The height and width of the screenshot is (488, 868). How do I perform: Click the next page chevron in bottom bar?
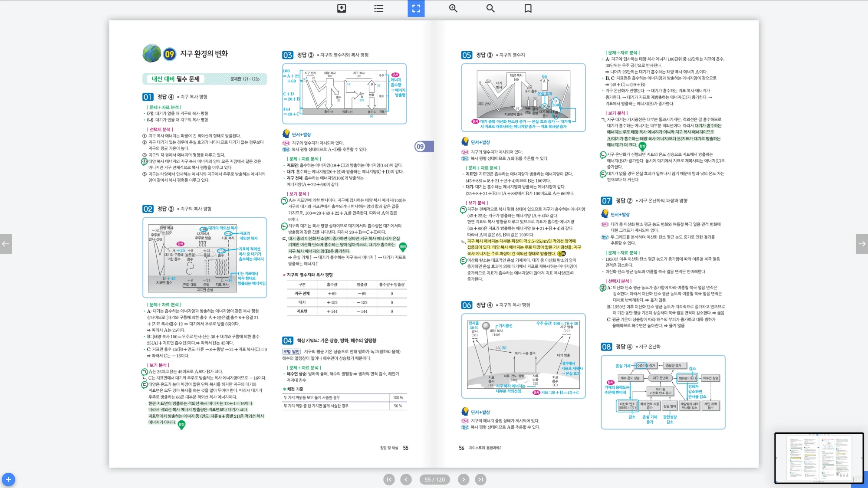(464, 479)
